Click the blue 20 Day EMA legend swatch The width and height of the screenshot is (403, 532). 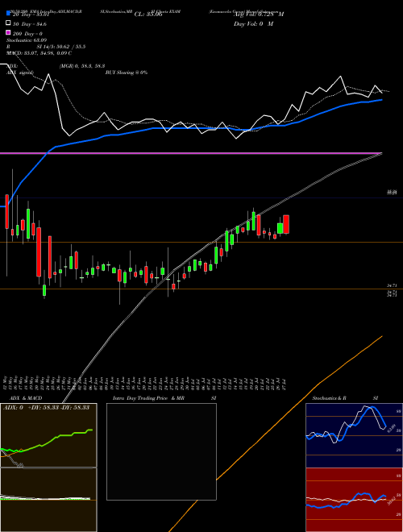pyautogui.click(x=9, y=14)
